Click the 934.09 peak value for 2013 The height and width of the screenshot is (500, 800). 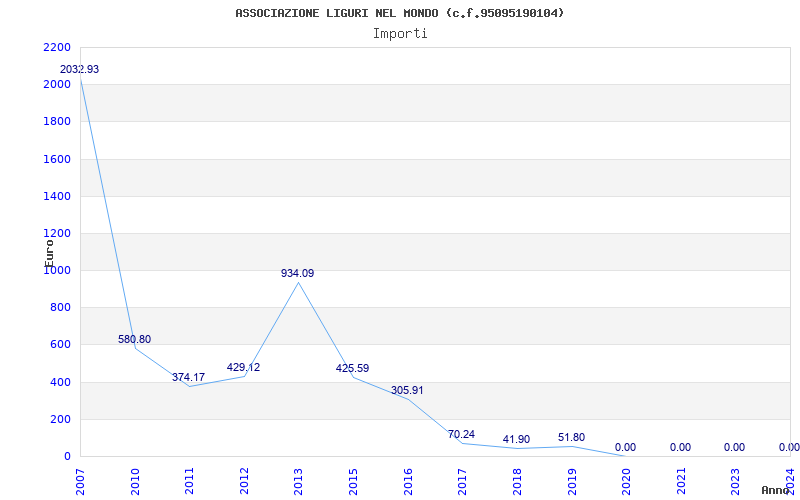[297, 273]
